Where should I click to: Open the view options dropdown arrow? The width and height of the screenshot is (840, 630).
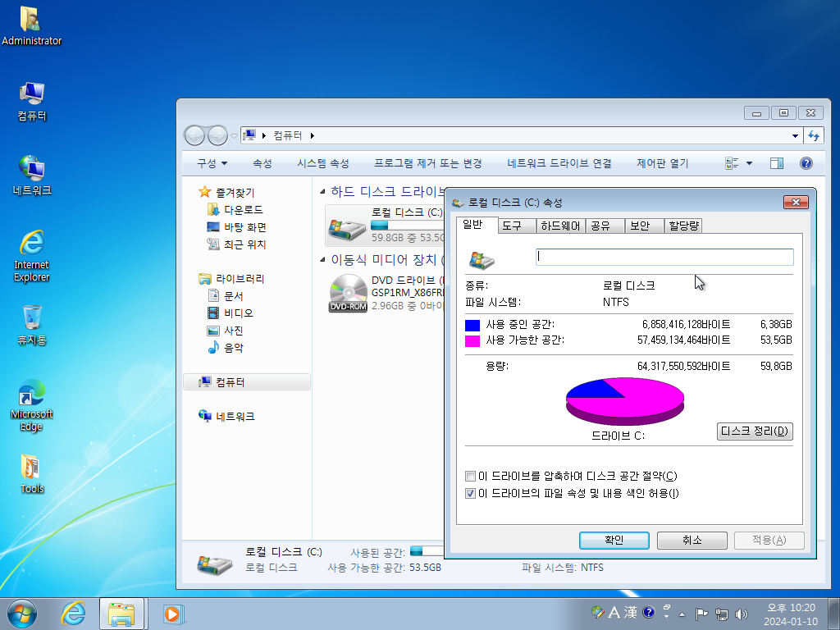tap(749, 163)
